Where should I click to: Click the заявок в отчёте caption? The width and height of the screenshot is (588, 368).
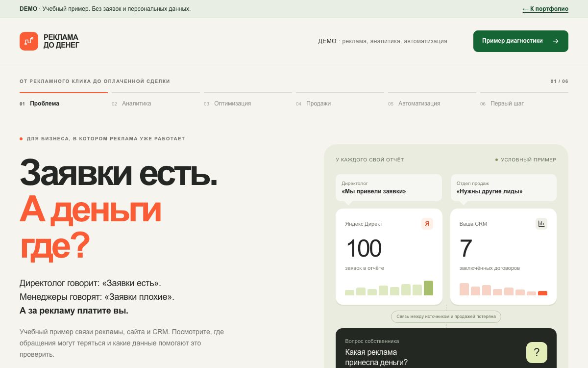tap(365, 268)
